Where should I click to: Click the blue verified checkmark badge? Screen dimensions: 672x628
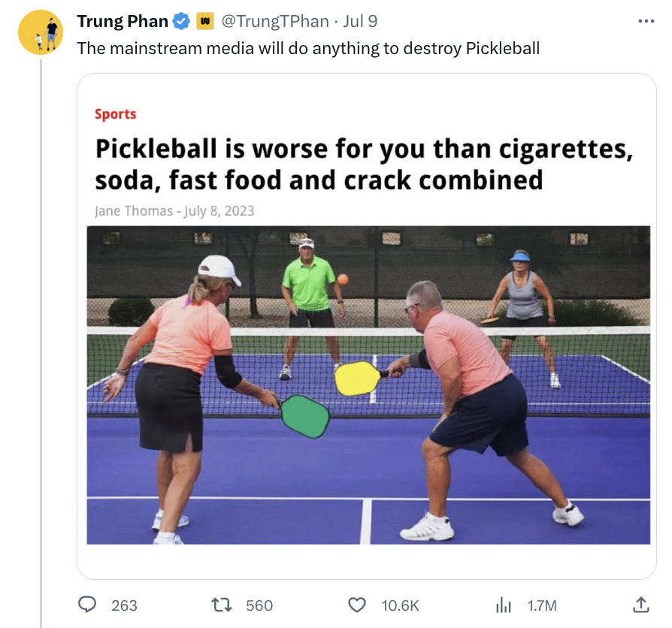[181, 21]
